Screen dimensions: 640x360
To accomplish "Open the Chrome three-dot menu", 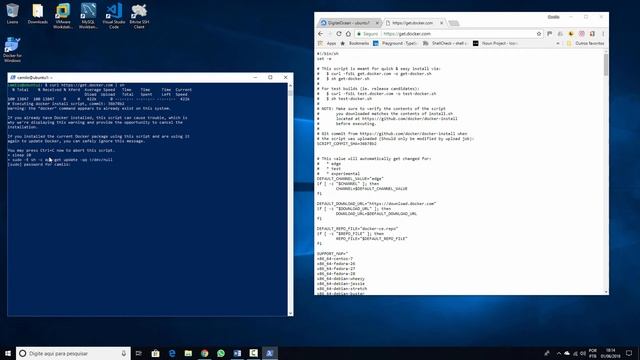I will [x=603, y=33].
